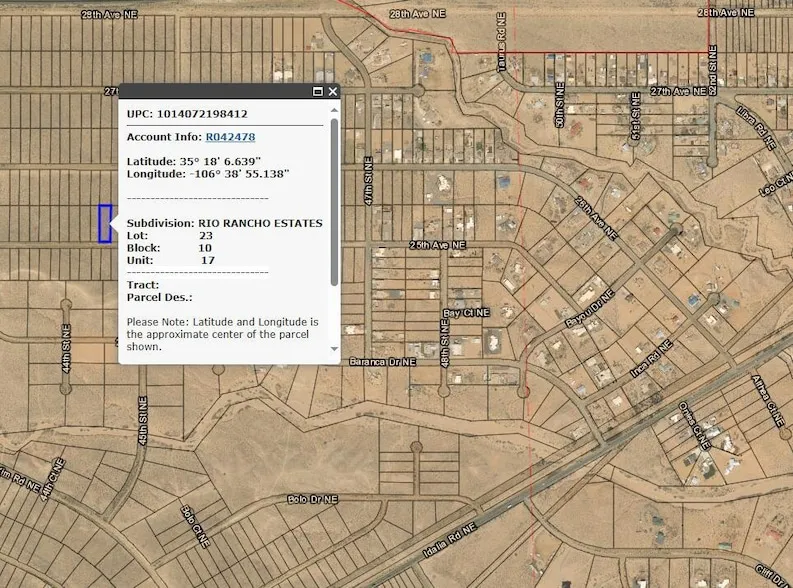Viewport: 793px width, 588px height.
Task: Maximize the parcel info popup
Action: [x=318, y=91]
